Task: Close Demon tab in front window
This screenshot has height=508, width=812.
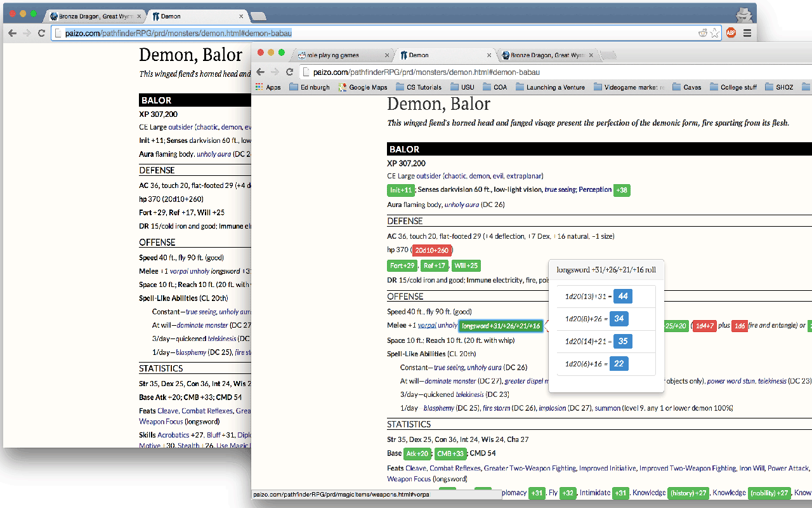Action: pyautogui.click(x=489, y=55)
